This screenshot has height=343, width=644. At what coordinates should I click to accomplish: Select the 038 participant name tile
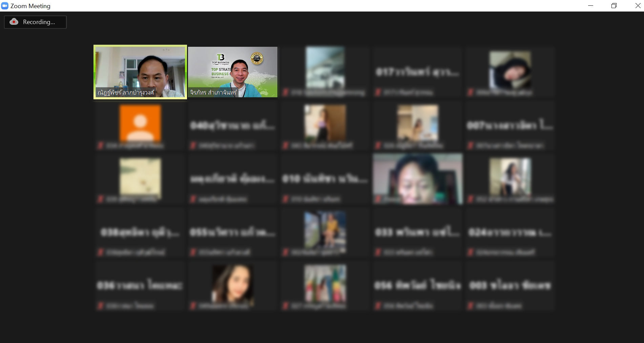click(x=140, y=233)
